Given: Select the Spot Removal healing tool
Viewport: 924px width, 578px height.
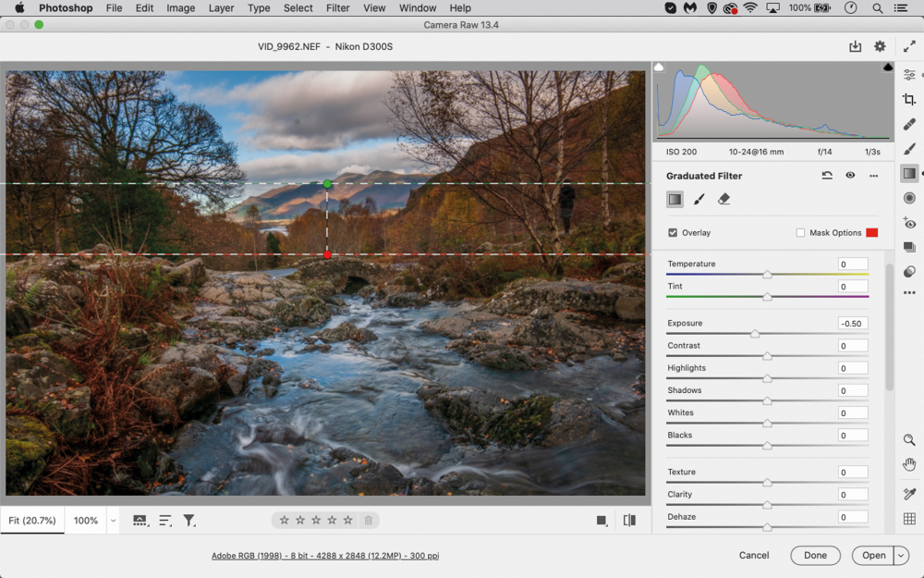Looking at the screenshot, I should tap(909, 125).
